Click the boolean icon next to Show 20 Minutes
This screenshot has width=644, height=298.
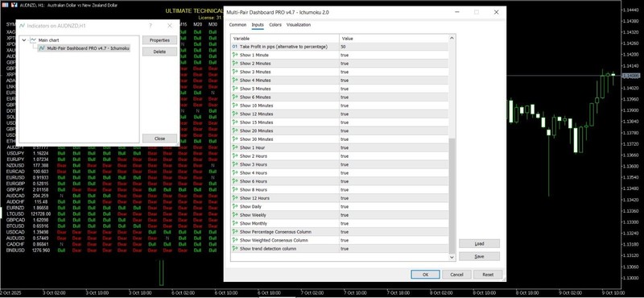coord(235,130)
